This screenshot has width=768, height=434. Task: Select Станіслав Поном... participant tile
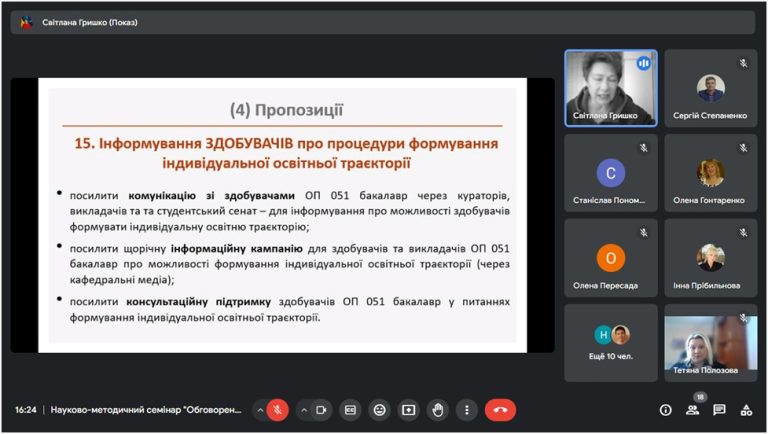(x=611, y=173)
